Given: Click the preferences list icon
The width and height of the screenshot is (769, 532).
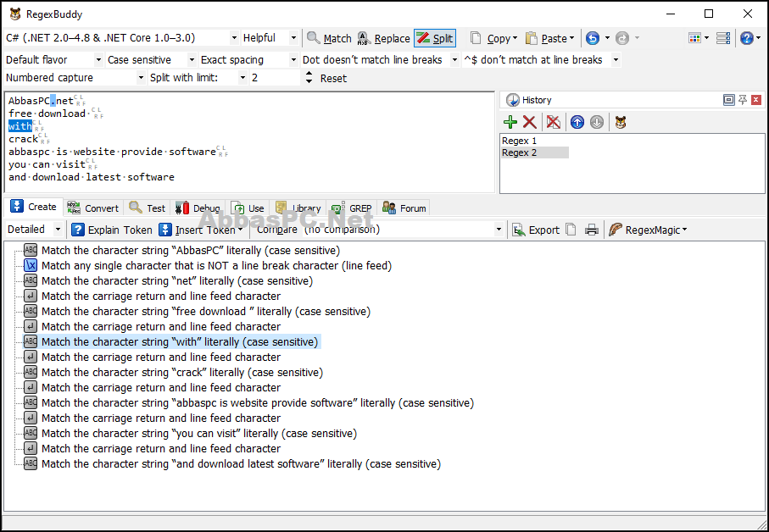Looking at the screenshot, I should [x=723, y=38].
